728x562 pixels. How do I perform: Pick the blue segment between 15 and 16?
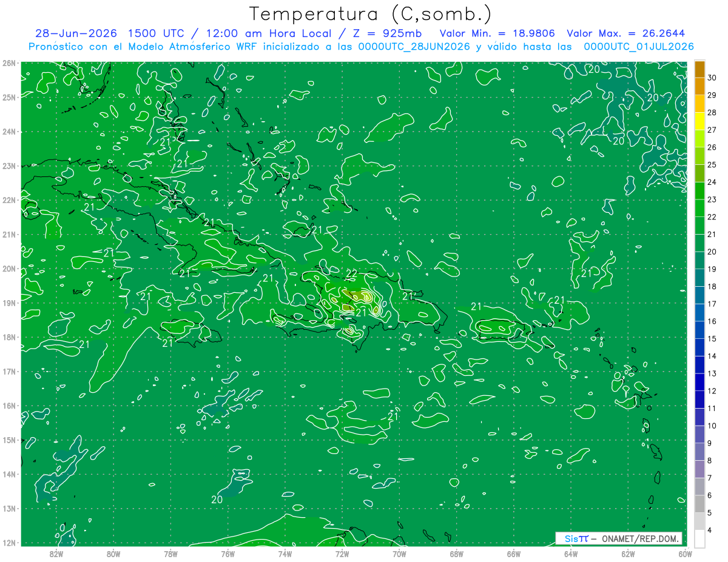point(699,330)
